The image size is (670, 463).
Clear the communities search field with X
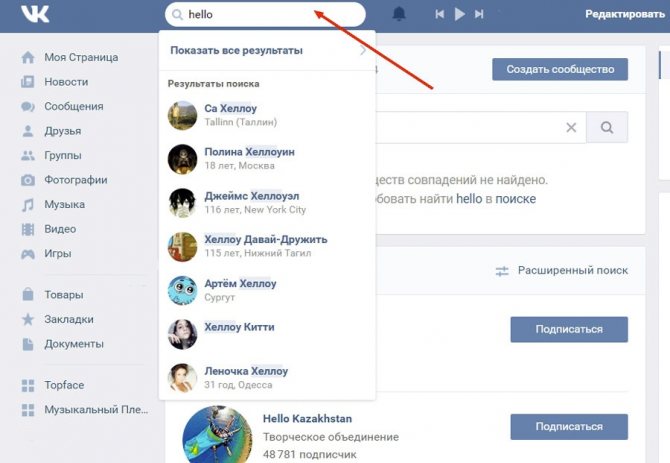pos(571,127)
